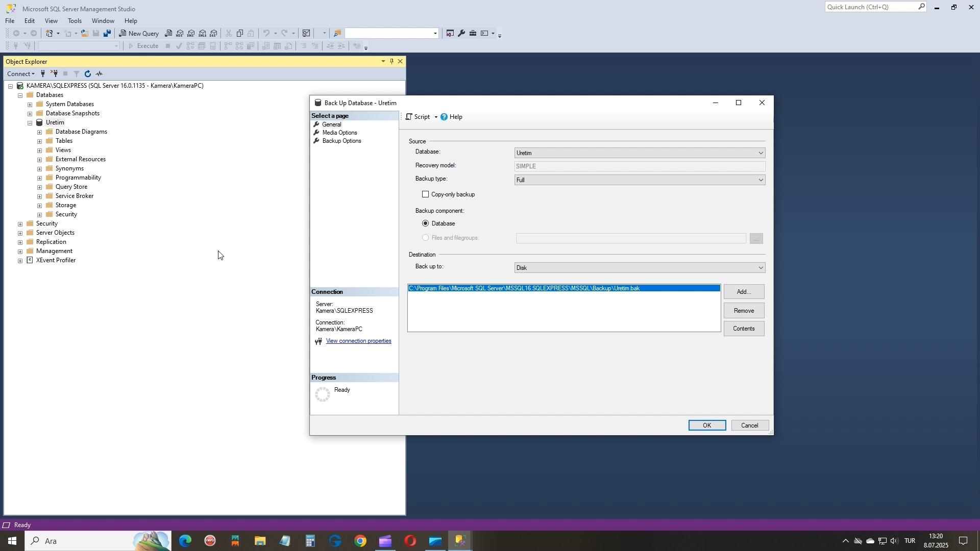This screenshot has height=551, width=980.
Task: Go to the Media Options page
Action: (x=339, y=133)
